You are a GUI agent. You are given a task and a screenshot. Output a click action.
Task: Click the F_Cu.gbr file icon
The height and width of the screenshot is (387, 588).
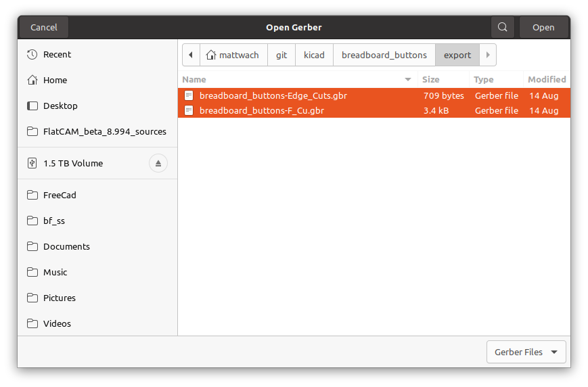tap(189, 111)
